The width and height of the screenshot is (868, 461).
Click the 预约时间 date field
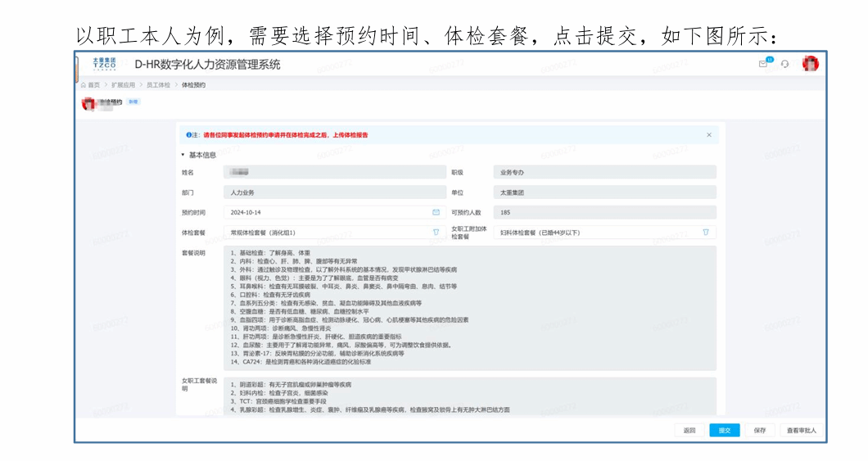(326, 212)
